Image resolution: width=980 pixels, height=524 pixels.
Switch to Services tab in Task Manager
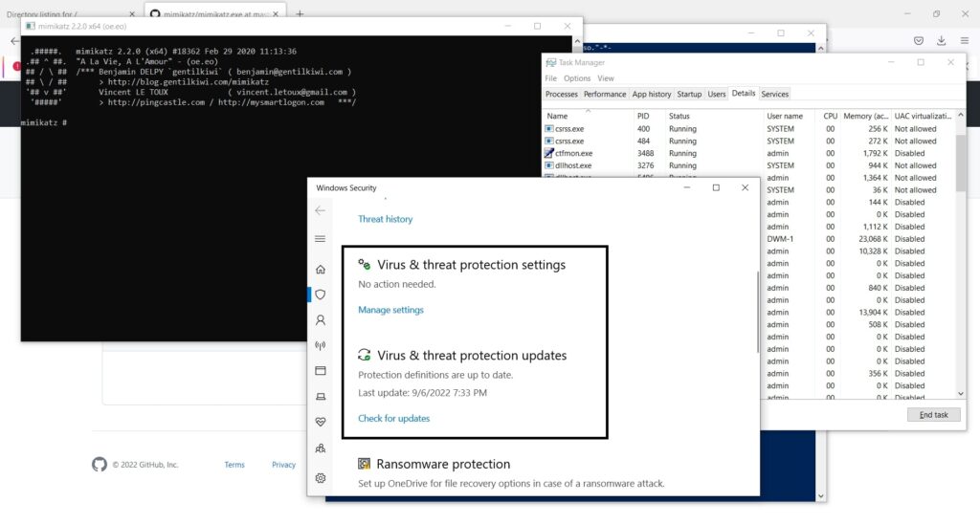pyautogui.click(x=774, y=94)
